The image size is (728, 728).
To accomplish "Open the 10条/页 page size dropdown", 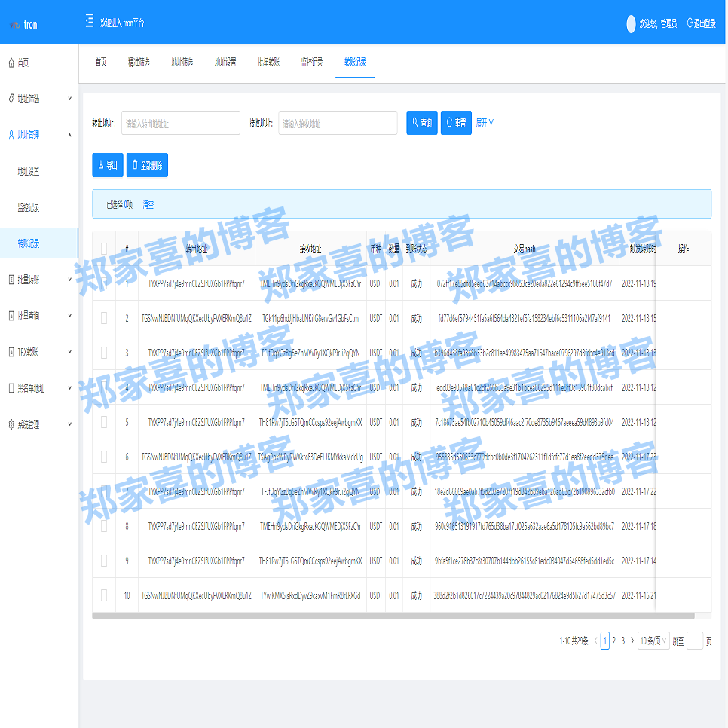I will coord(653,641).
